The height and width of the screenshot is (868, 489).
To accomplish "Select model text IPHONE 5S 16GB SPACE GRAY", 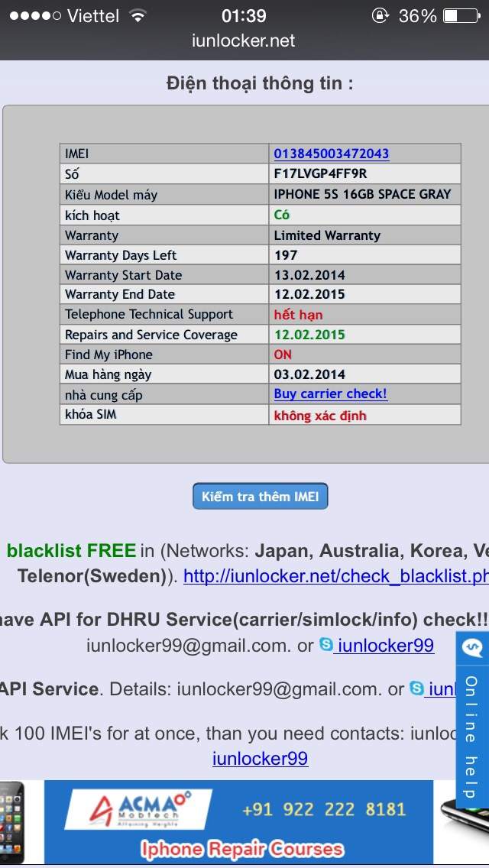I will coord(363,194).
